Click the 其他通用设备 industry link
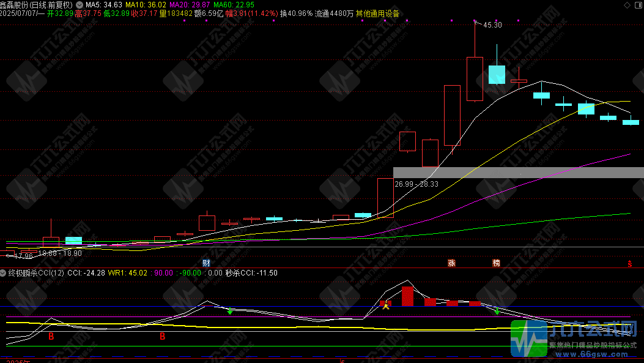The width and height of the screenshot is (644, 363). tap(377, 13)
